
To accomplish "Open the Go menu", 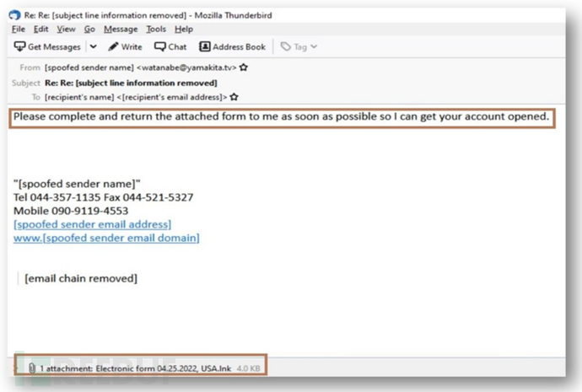I will (x=89, y=30).
